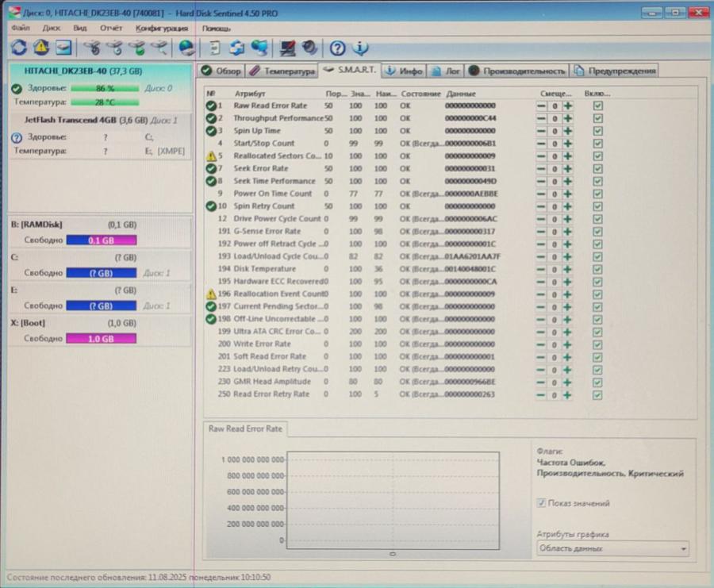Click the send email report icon
714x588 pixels.
pos(62,48)
